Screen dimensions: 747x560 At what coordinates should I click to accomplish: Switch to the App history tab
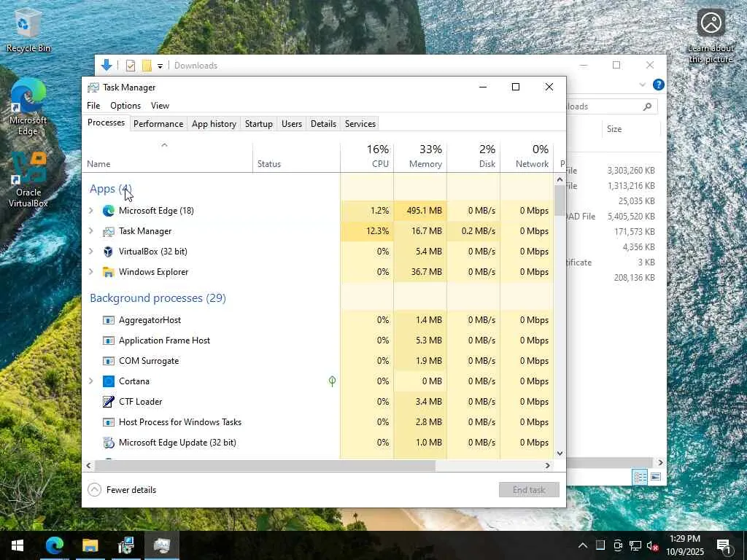pyautogui.click(x=214, y=124)
